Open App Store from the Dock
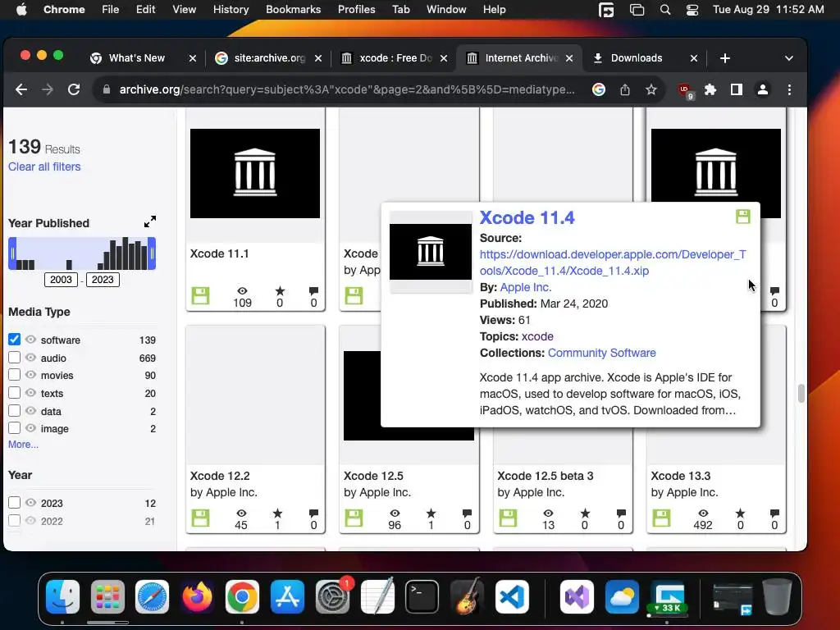The height and width of the screenshot is (630, 840). pyautogui.click(x=287, y=597)
